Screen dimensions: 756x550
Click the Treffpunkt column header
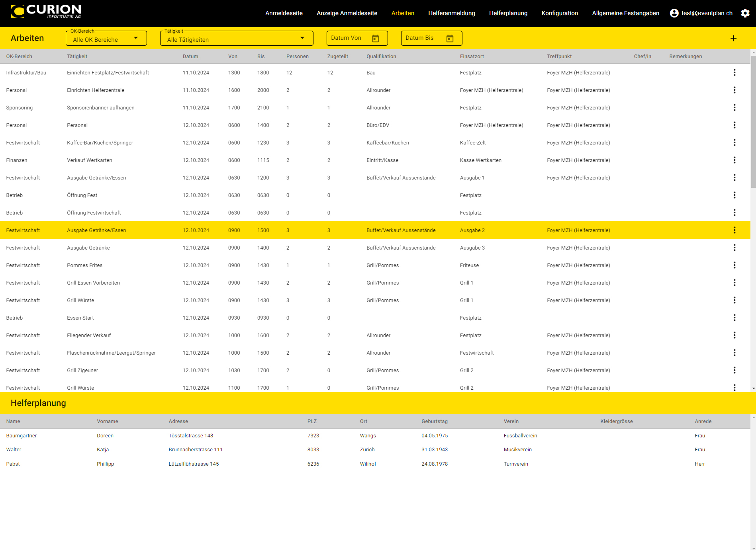pyautogui.click(x=559, y=57)
